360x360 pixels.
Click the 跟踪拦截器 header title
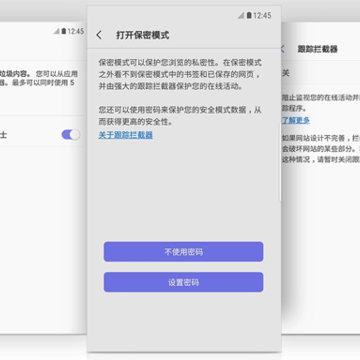tap(318, 49)
